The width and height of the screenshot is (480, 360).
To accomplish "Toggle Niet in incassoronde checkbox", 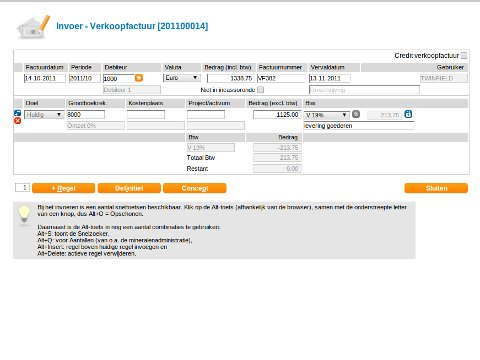I will point(261,90).
